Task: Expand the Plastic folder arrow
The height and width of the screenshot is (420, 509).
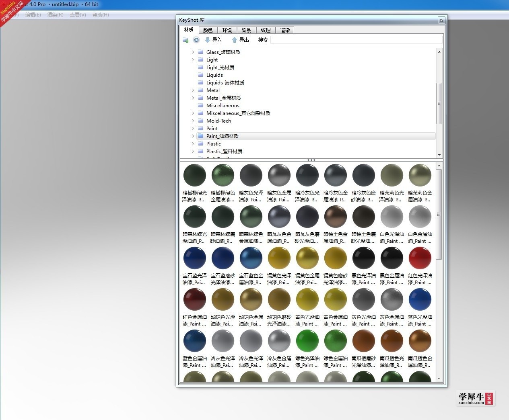Action: 193,144
